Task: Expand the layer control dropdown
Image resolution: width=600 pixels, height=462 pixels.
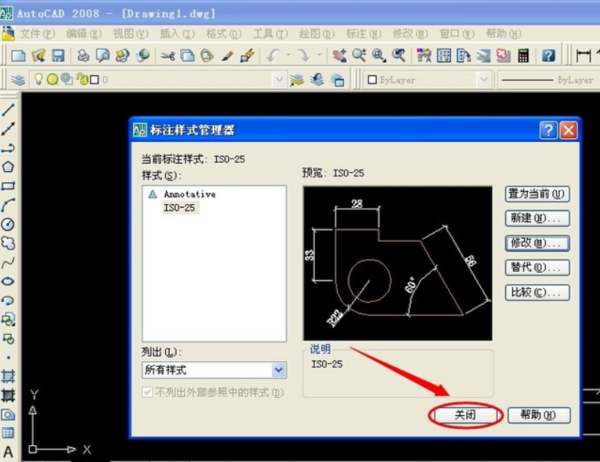Action: 279,80
